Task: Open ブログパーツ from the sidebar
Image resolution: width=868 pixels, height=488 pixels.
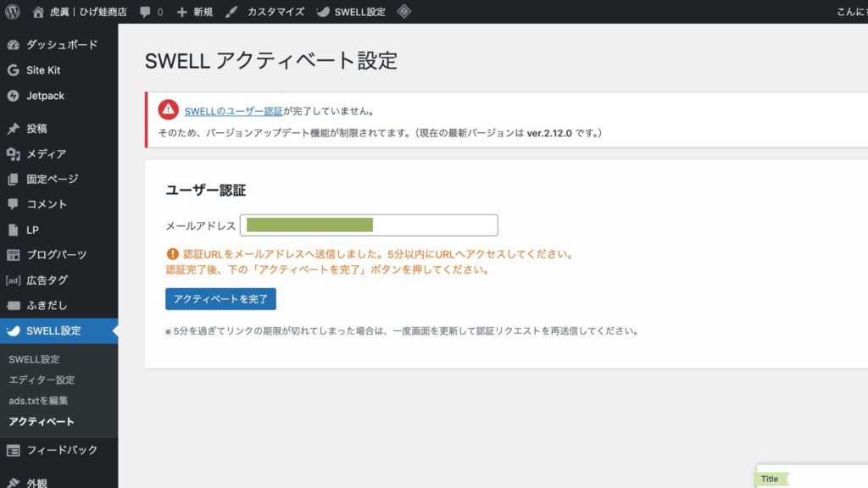Action: click(x=56, y=254)
